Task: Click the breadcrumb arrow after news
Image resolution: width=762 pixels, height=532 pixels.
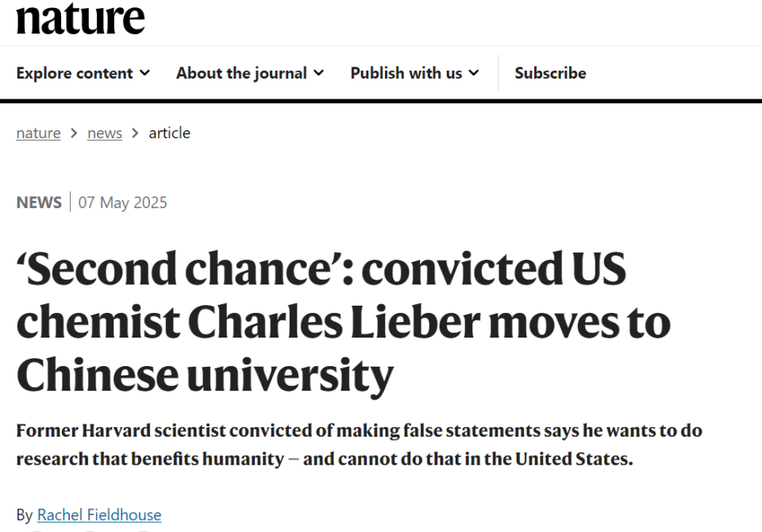Action: click(x=135, y=133)
